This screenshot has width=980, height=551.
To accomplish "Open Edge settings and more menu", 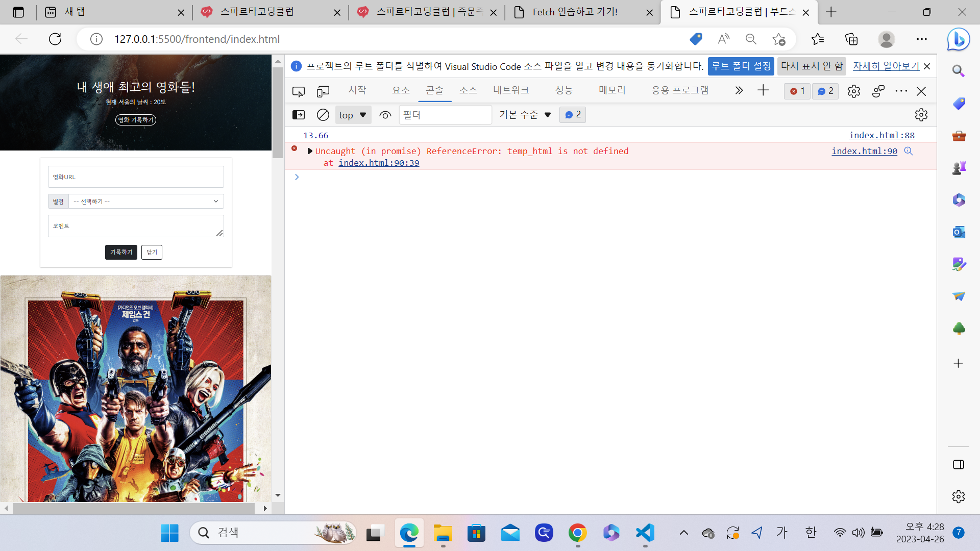I will (921, 39).
